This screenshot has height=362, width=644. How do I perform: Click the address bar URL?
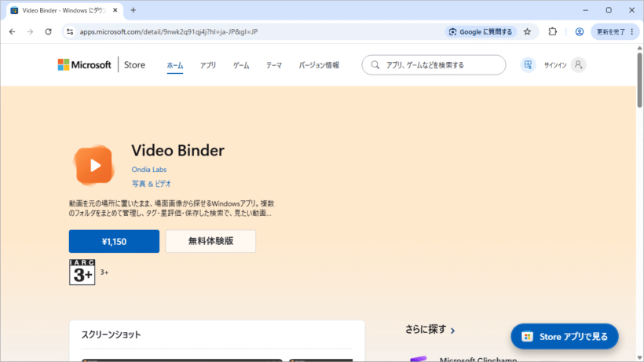point(169,31)
